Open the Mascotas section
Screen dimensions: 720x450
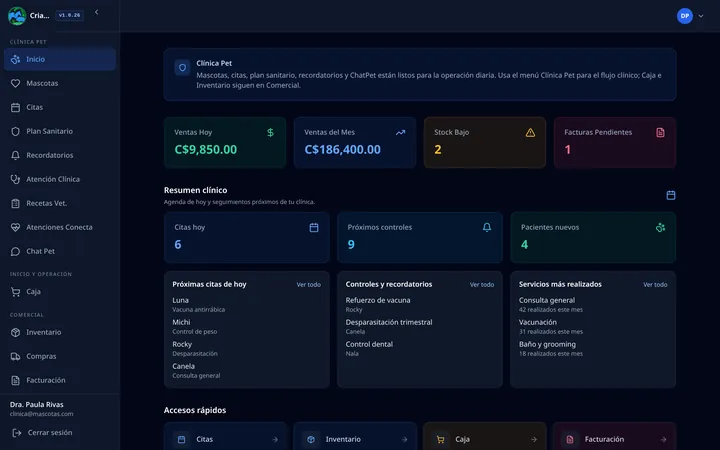[x=60, y=83]
